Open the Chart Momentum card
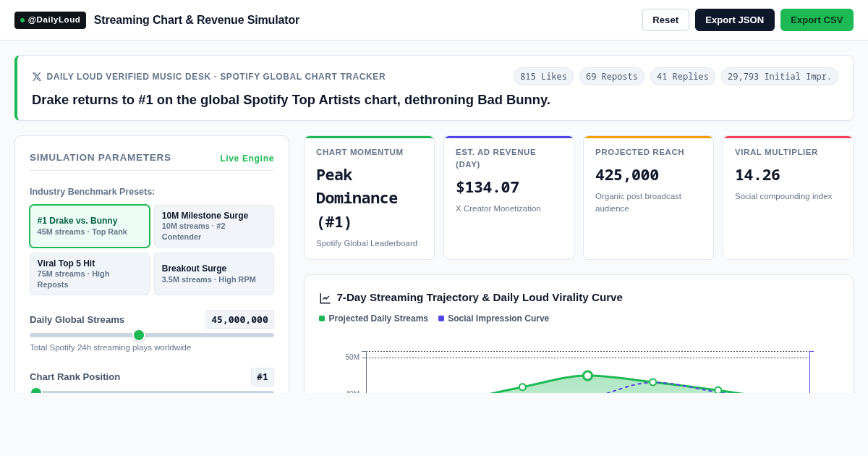 click(x=369, y=198)
